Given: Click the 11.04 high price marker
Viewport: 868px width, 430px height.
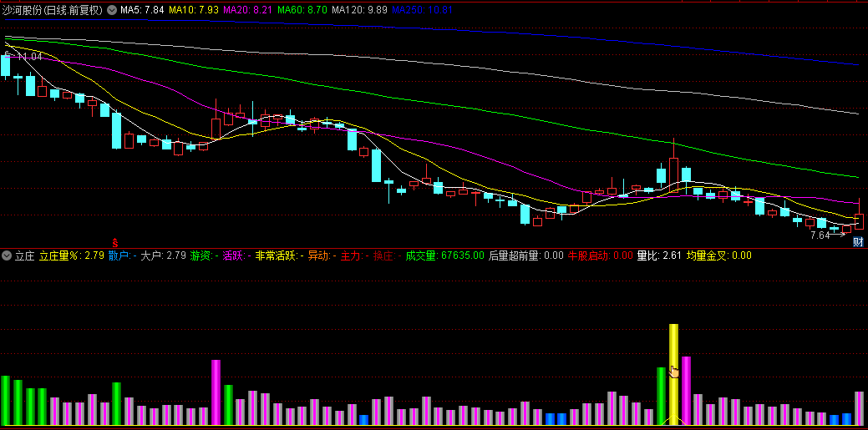Looking at the screenshot, I should (x=30, y=57).
